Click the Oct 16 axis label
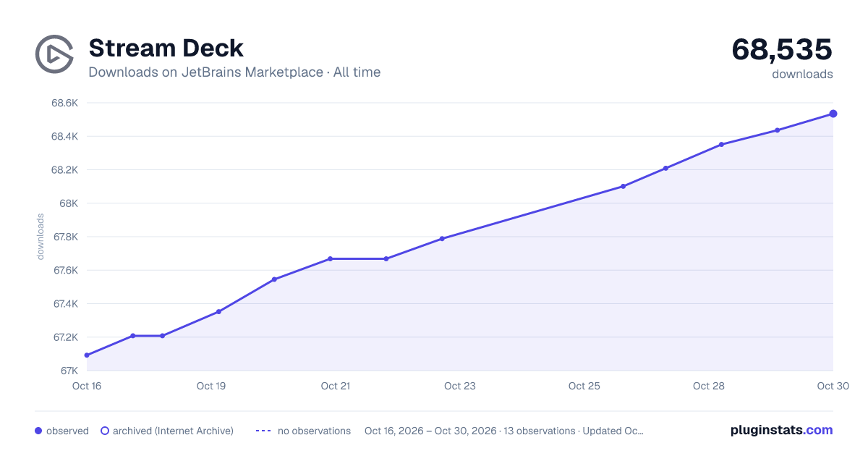 coord(87,386)
